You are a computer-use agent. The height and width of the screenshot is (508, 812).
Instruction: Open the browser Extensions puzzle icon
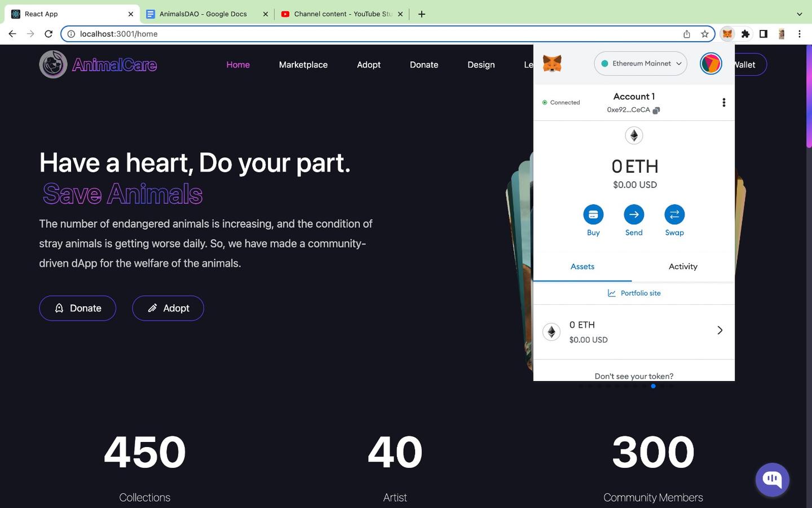(745, 34)
